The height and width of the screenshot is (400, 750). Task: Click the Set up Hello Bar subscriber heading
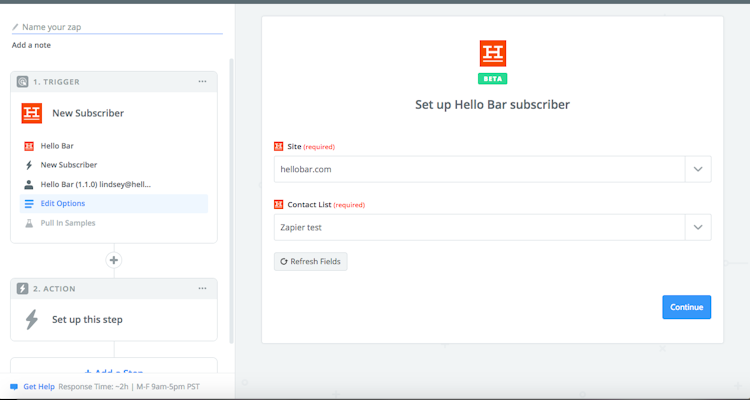492,104
